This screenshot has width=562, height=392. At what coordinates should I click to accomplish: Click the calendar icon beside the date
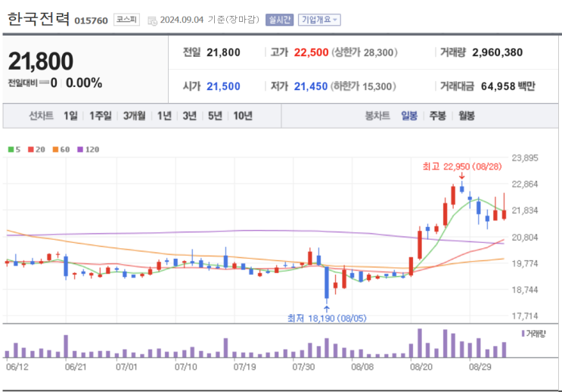152,20
